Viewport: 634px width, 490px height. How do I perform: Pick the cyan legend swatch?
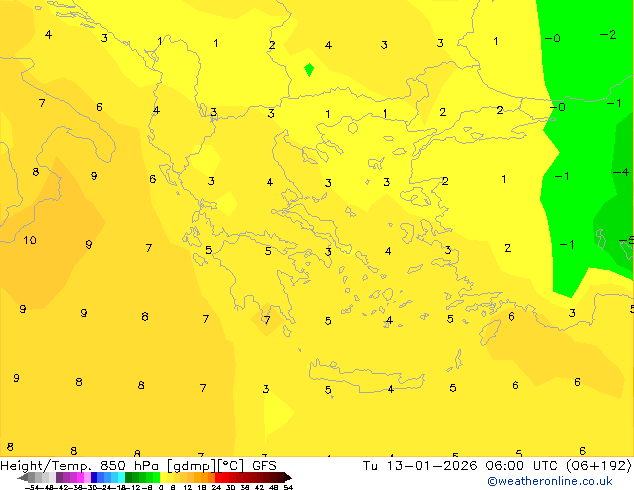121,477
